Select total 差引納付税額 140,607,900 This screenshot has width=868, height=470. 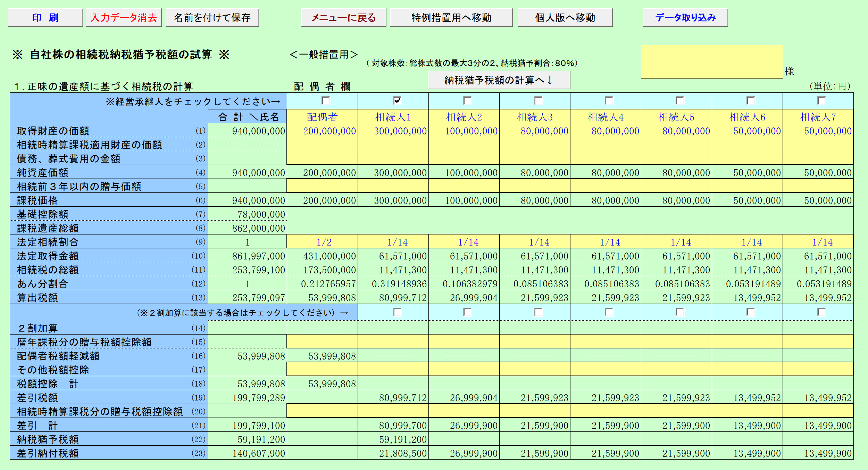[248, 453]
